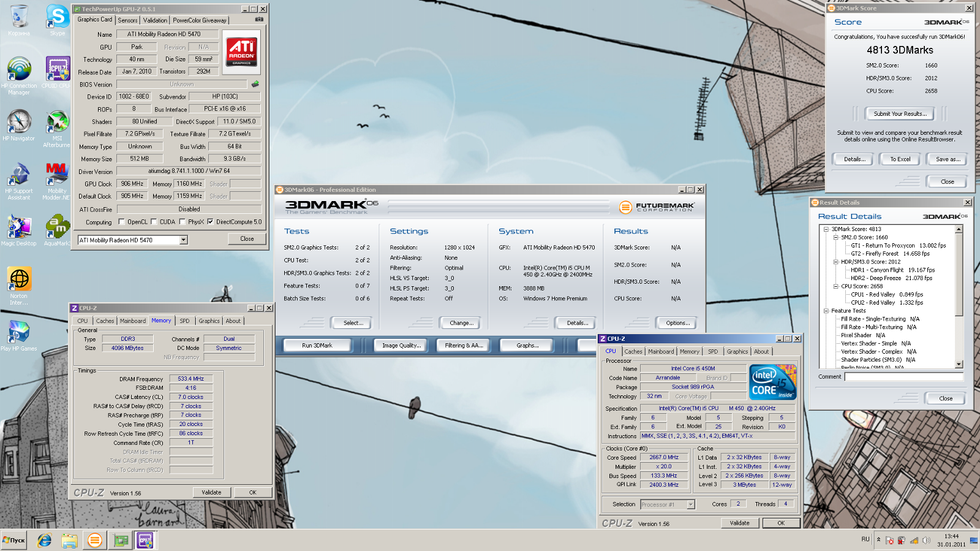Open the PowerColor Giveaway tab
Image resolution: width=980 pixels, height=551 pixels.
click(200, 20)
